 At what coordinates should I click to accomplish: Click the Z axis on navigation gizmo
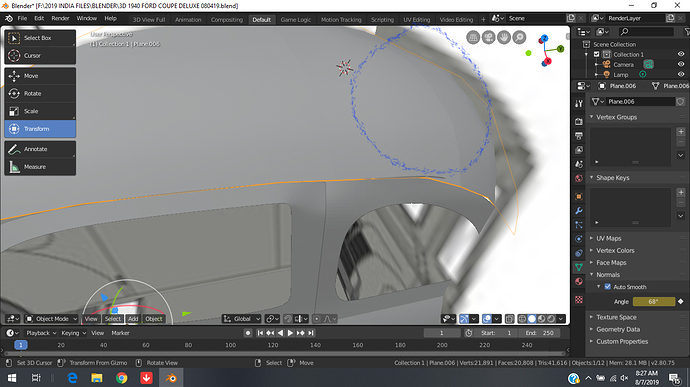(545, 38)
